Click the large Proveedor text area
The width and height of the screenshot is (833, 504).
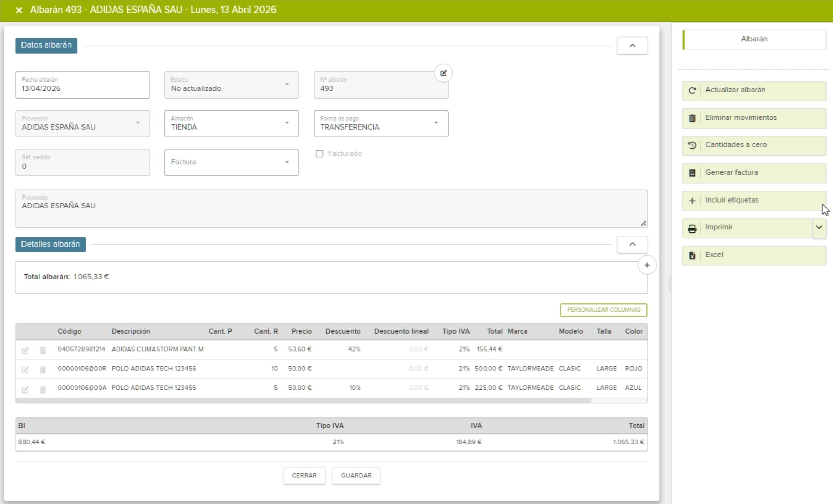point(331,209)
